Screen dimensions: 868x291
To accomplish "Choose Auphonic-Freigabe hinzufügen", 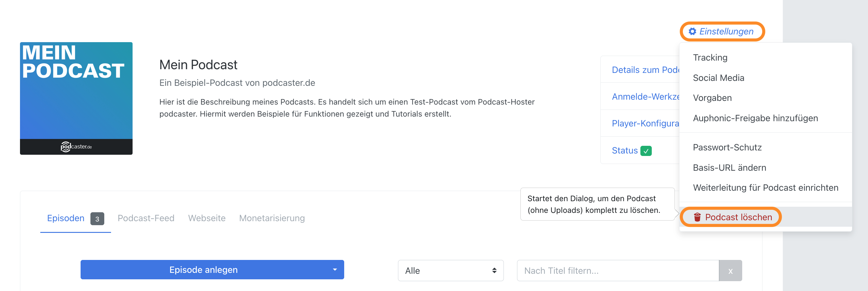I will (x=755, y=118).
